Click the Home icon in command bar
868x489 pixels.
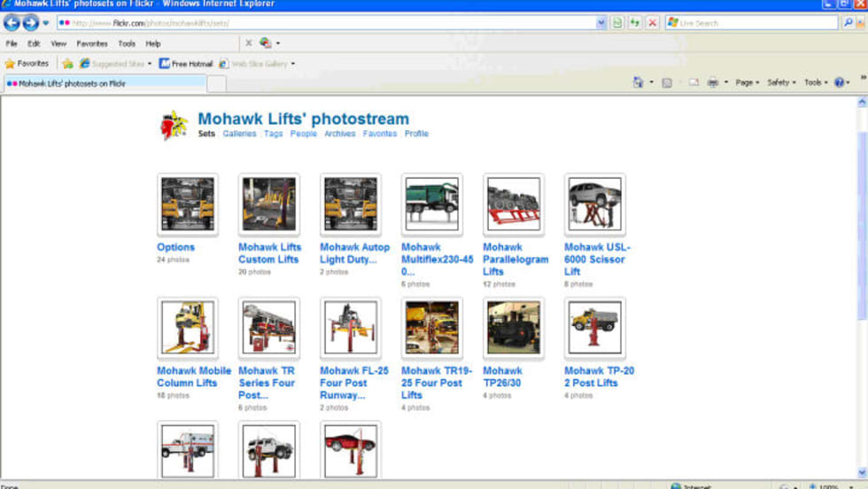click(x=638, y=82)
